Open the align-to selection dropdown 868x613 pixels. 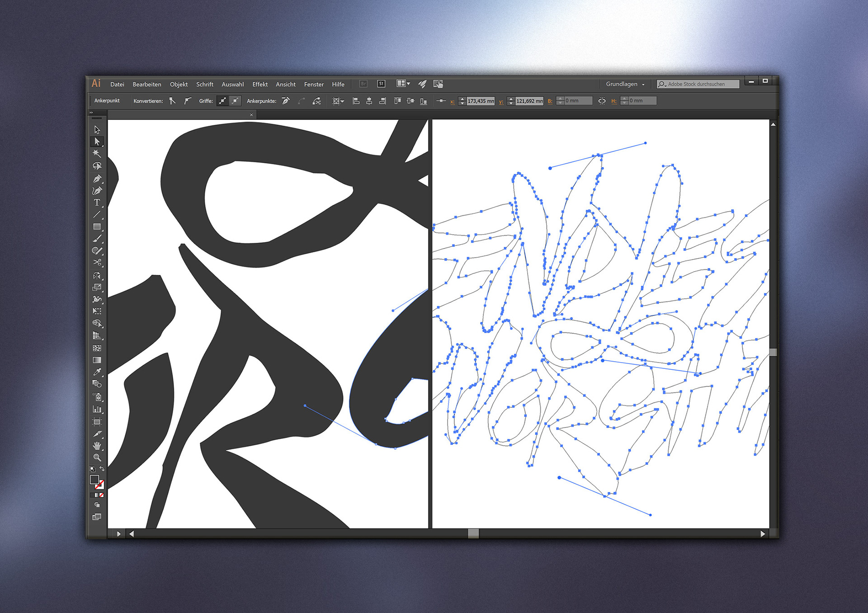point(338,101)
